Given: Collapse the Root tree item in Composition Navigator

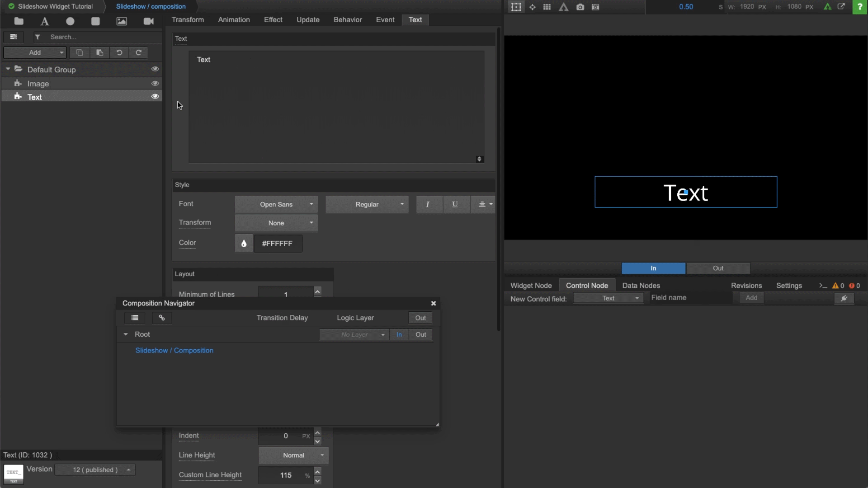Looking at the screenshot, I should tap(126, 334).
